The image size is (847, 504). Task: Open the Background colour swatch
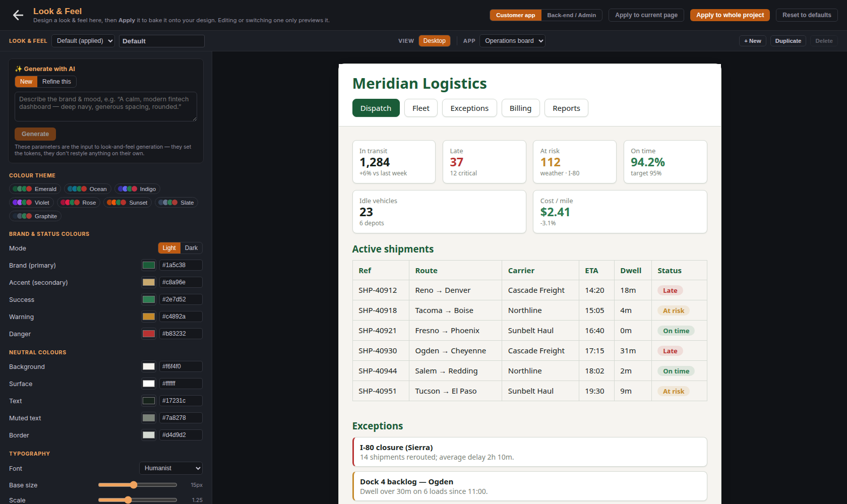click(x=149, y=366)
